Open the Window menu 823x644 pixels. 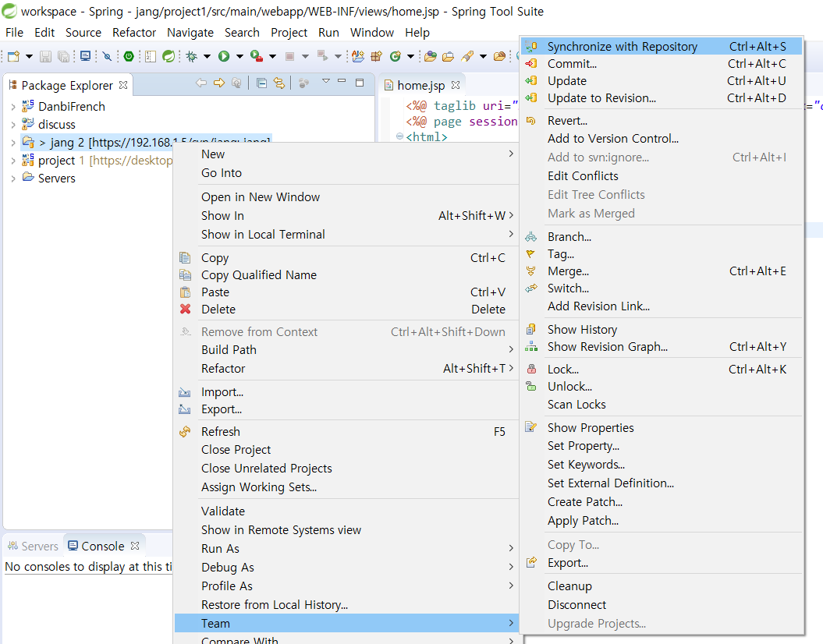click(371, 33)
